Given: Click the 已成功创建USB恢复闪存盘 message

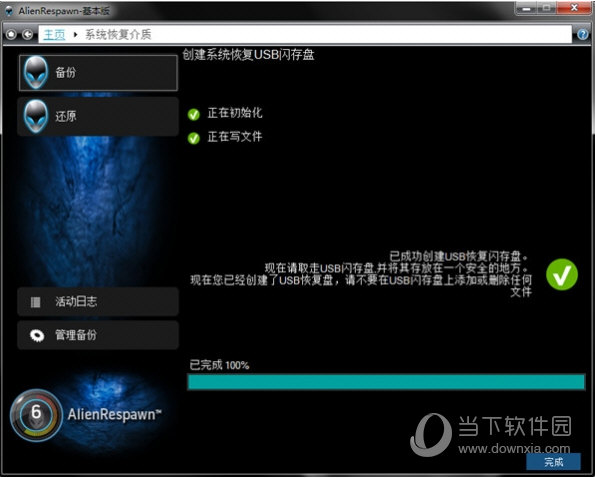Looking at the screenshot, I should (458, 256).
